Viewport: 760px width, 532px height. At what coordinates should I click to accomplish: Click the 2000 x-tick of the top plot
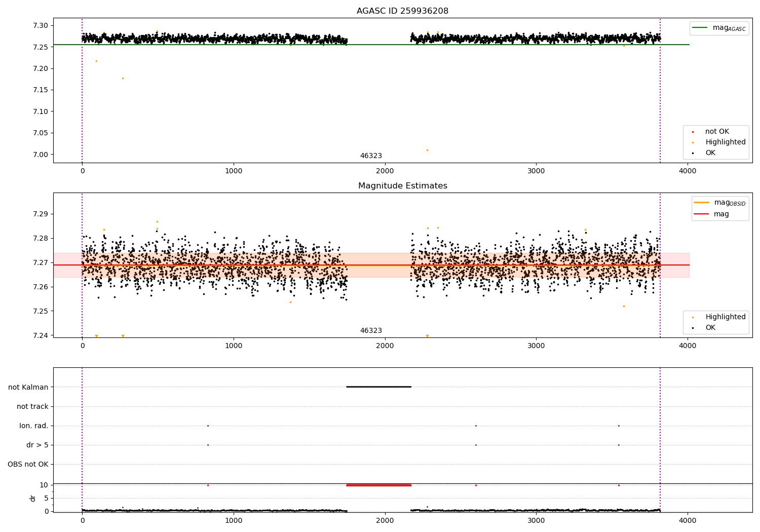(385, 171)
